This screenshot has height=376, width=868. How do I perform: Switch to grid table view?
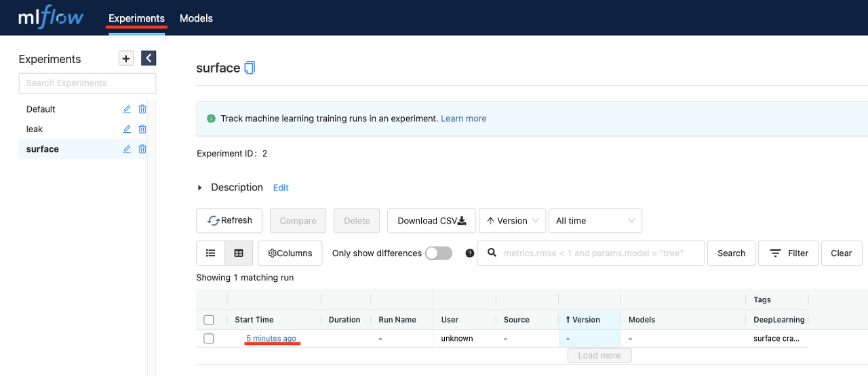tap(239, 253)
